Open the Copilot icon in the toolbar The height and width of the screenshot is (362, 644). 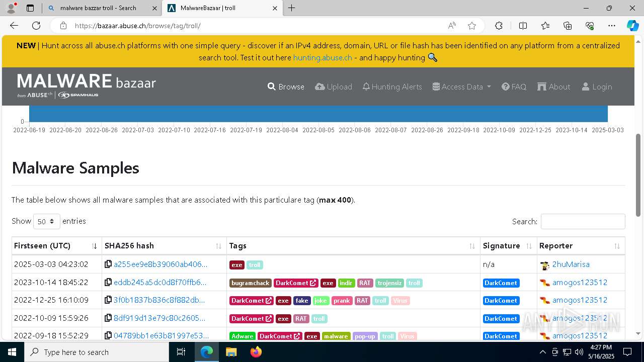point(632,26)
